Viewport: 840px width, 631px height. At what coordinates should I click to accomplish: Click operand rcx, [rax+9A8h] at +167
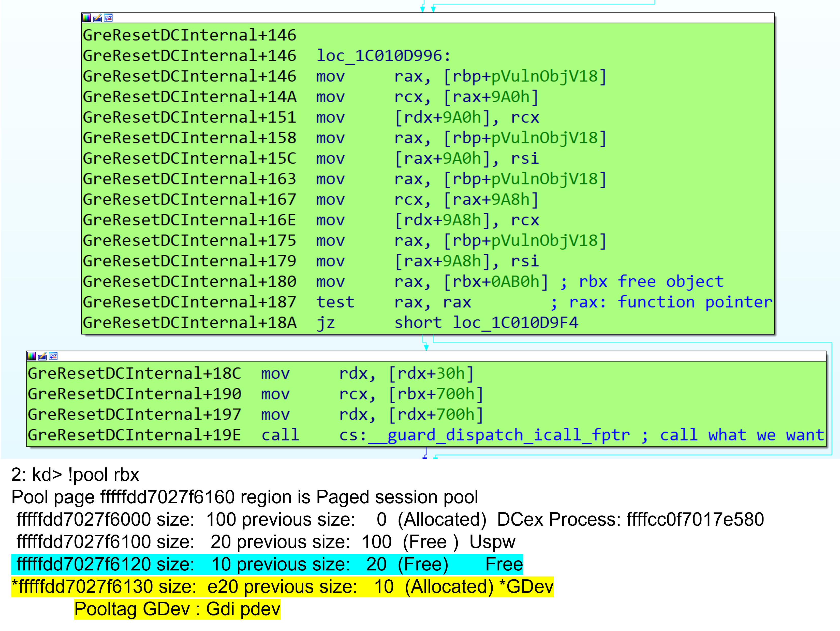467,199
